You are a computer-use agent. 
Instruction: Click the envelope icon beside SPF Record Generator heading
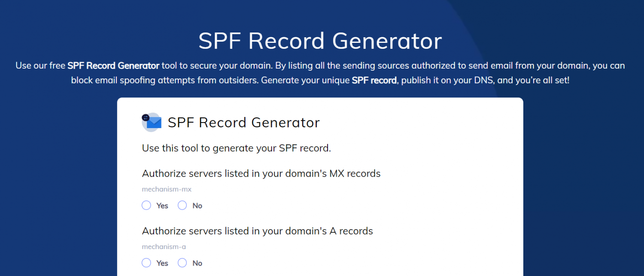[x=151, y=122]
